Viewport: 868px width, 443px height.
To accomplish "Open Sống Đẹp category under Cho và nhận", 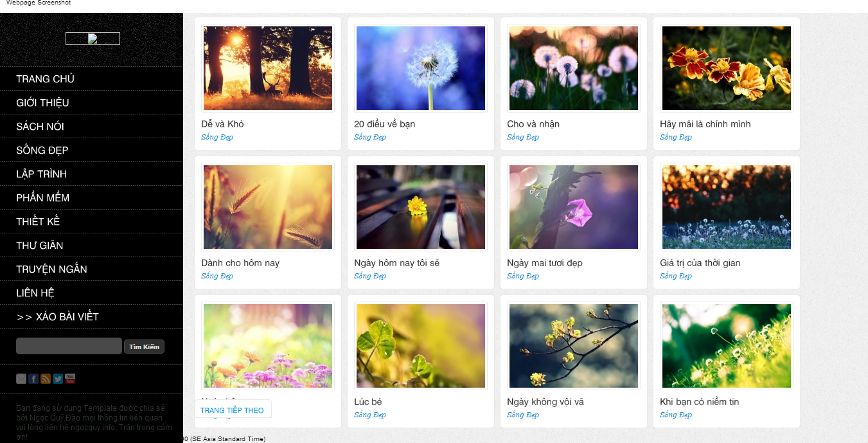I will tap(523, 137).
